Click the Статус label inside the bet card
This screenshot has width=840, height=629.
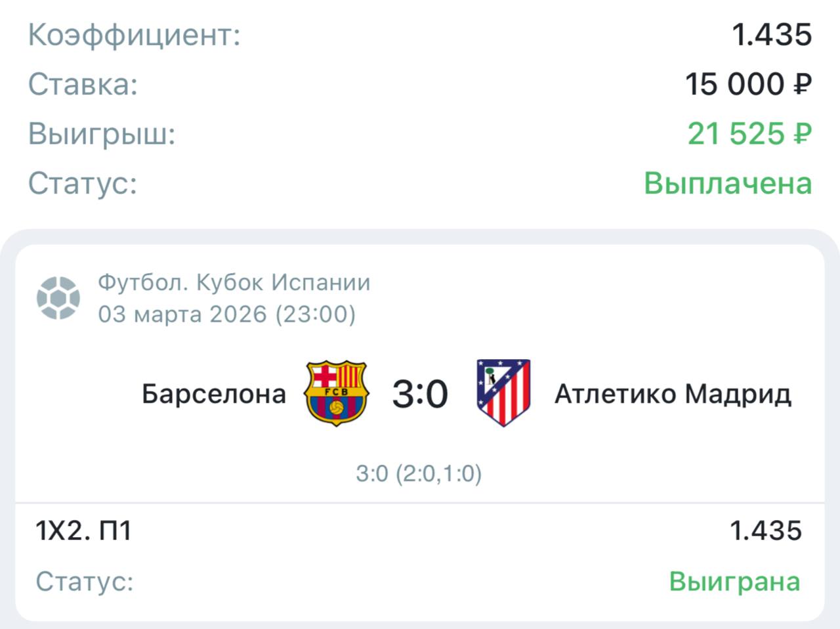pos(85,582)
